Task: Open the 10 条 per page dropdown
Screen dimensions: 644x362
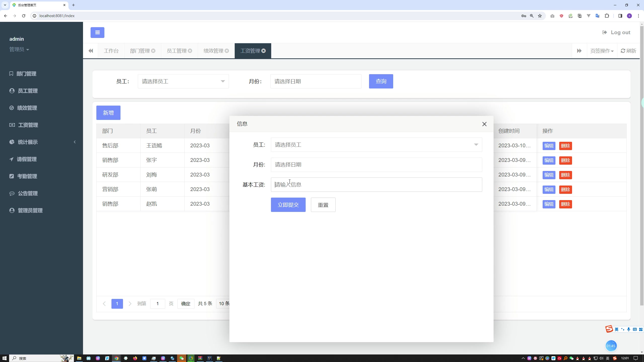Action: (x=223, y=304)
